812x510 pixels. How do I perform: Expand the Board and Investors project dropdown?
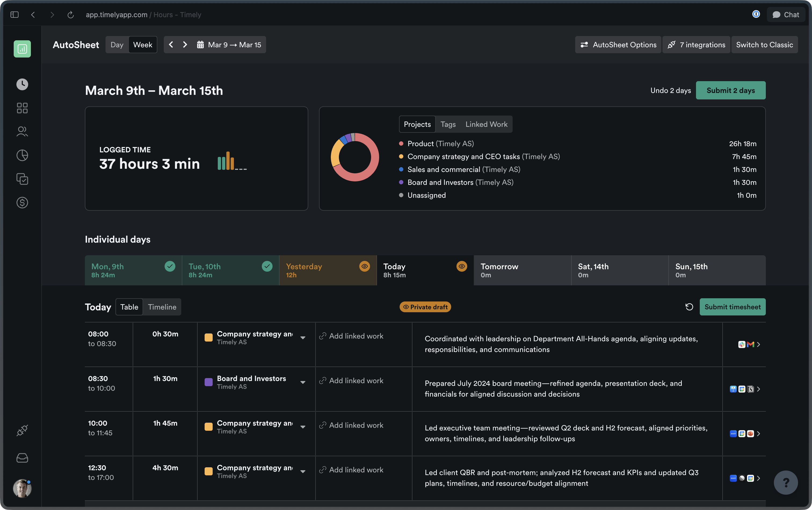pos(303,382)
